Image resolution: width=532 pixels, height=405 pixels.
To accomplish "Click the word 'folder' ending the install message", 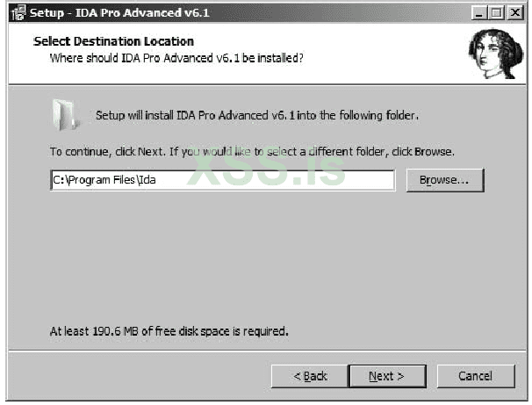I will pos(400,115).
